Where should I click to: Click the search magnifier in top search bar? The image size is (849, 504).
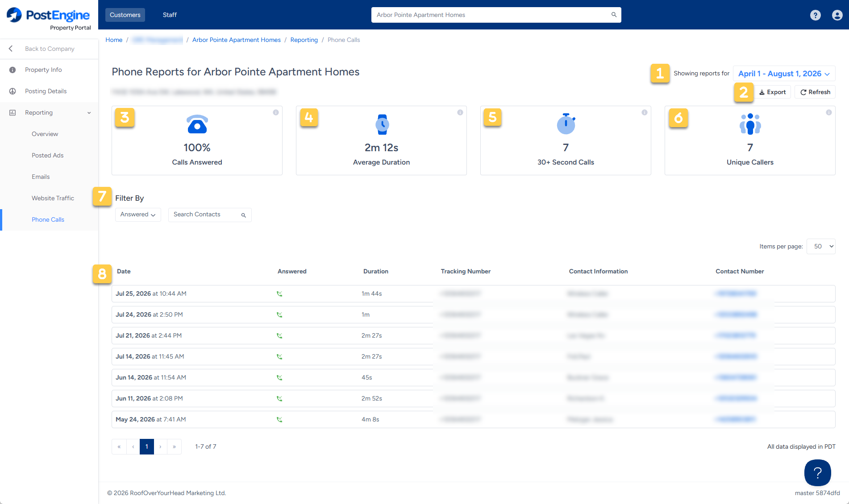[x=614, y=15]
